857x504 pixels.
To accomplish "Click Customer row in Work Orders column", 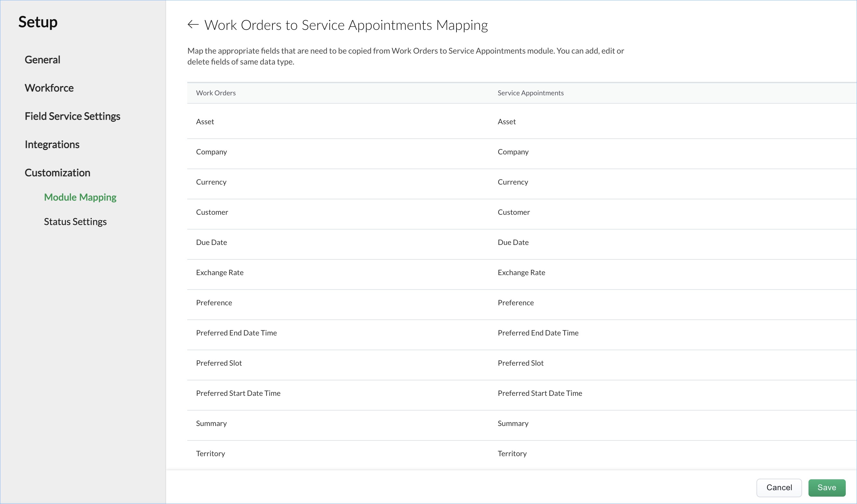I will coord(212,213).
